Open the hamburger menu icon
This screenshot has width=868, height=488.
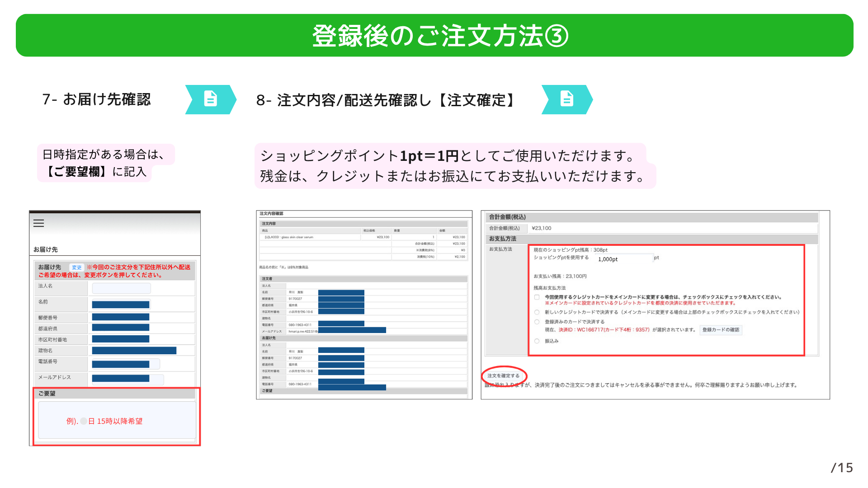39,223
